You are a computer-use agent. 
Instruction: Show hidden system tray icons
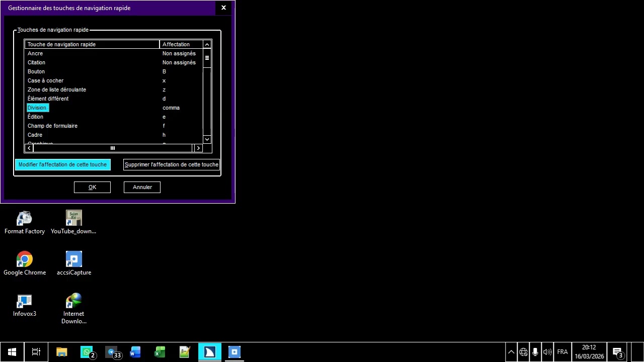click(511, 352)
